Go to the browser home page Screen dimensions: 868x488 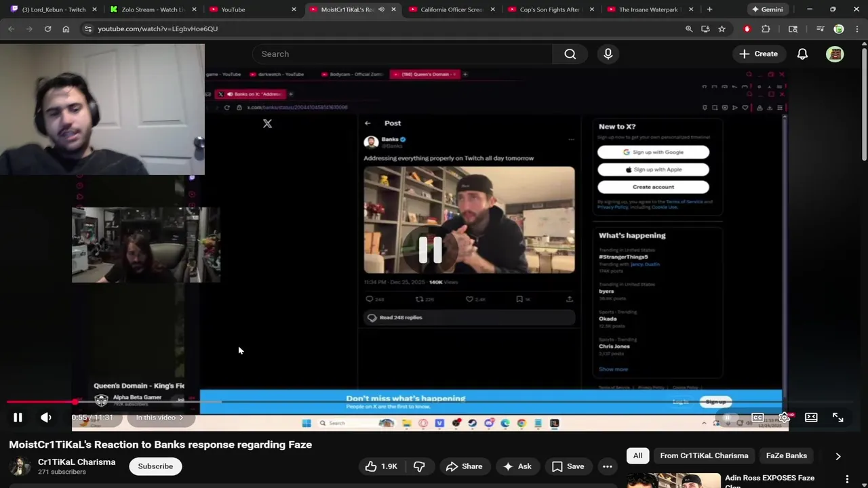[x=66, y=29]
